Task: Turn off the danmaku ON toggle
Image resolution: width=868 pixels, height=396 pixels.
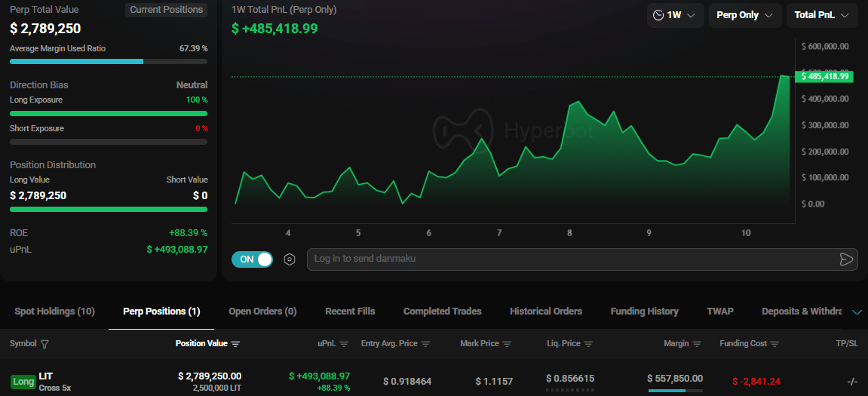Action: 252,259
